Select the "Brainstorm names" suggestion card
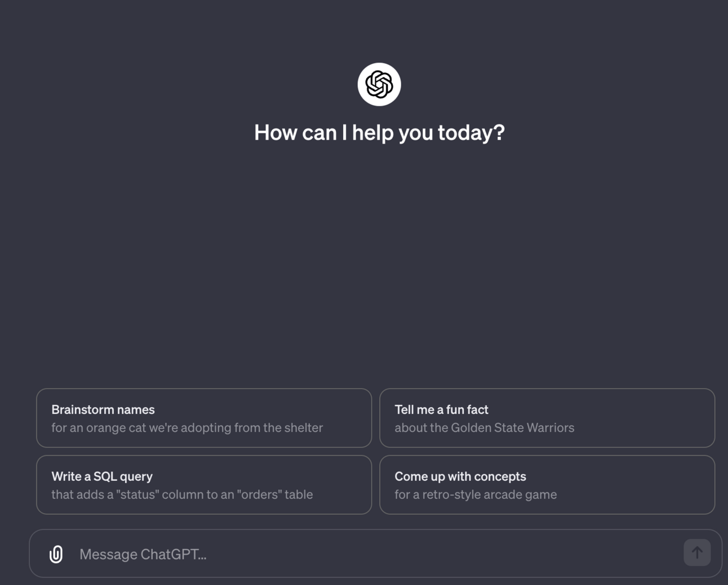 point(204,418)
